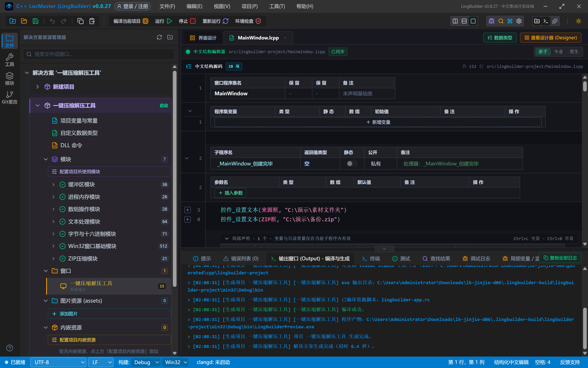The image size is (588, 368).
Task: Click the + 新增变量 row
Action: tap(378, 122)
